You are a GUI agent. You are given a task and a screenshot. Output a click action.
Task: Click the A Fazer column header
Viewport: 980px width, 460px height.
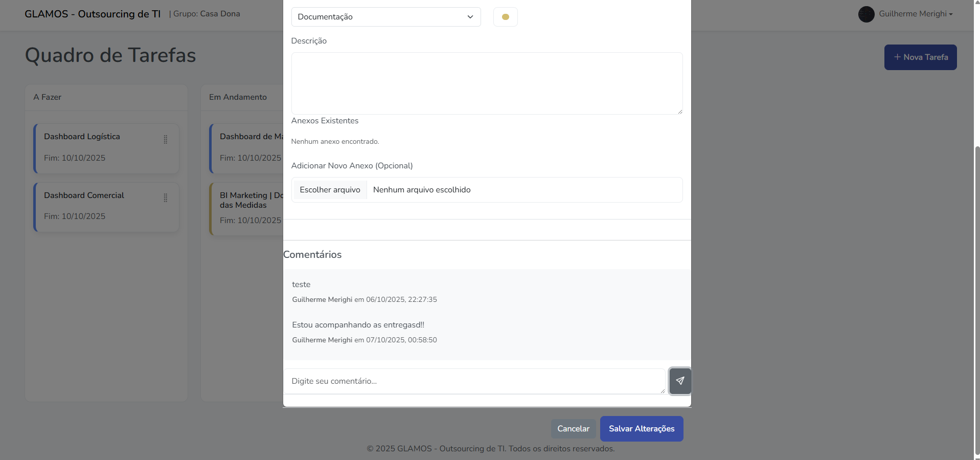pyautogui.click(x=48, y=97)
